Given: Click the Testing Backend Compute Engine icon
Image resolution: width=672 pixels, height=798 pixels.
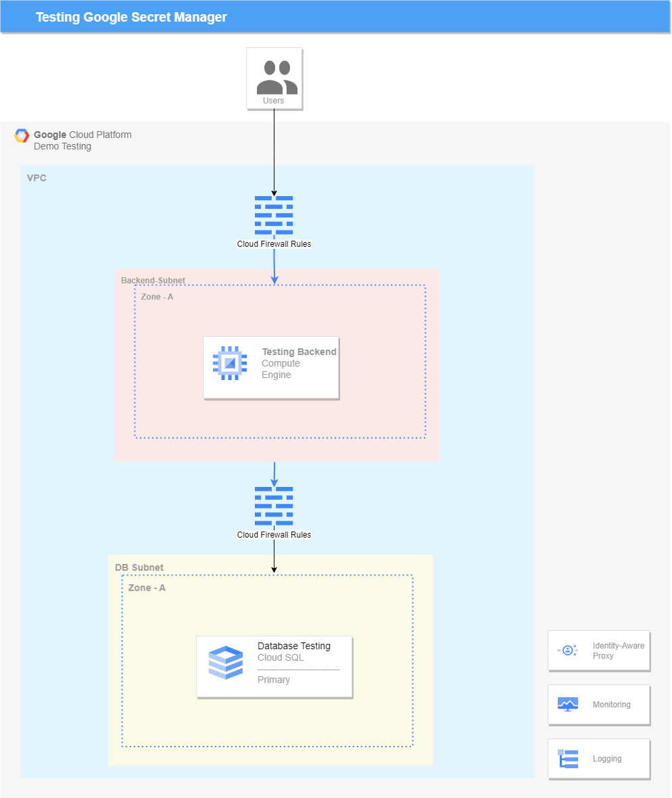Looking at the screenshot, I should pos(230,362).
